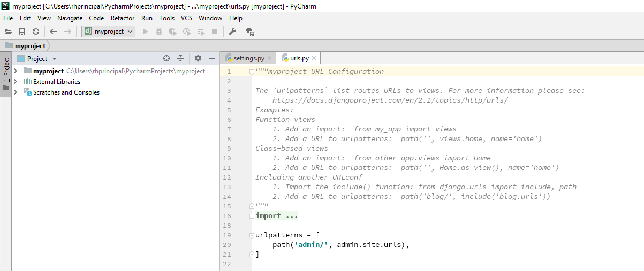
Task: Switch to the settings.py editor tab
Action: click(x=249, y=58)
